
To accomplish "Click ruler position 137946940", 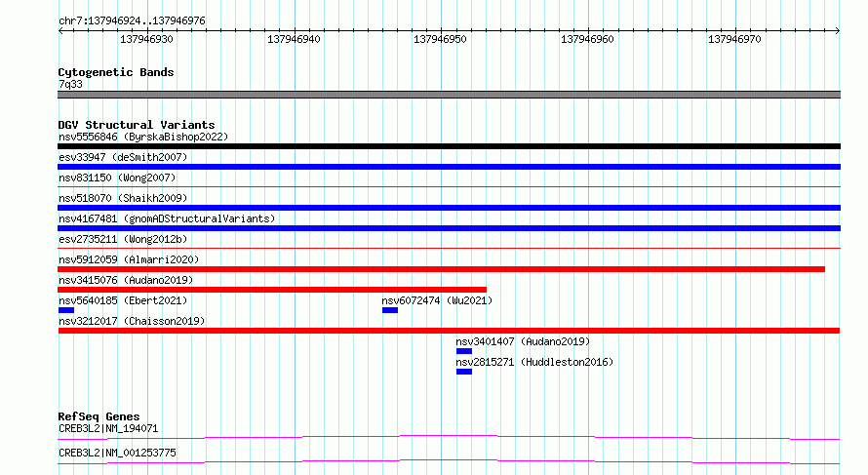I will [294, 39].
